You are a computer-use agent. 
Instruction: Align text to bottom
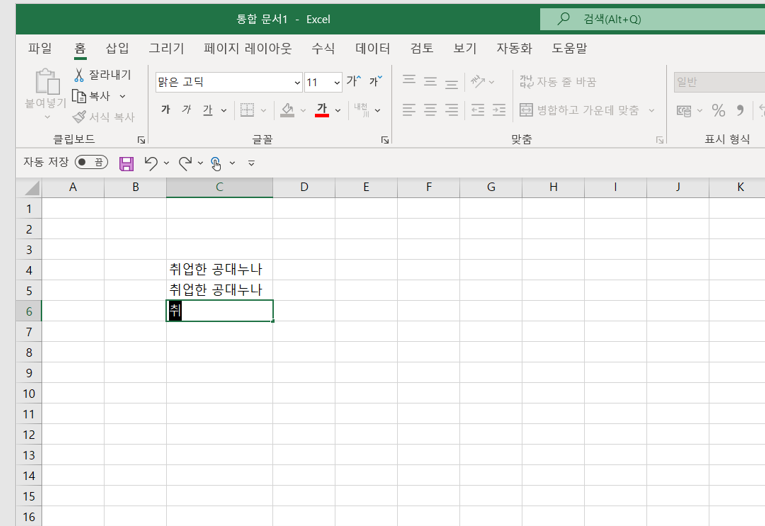coord(452,82)
